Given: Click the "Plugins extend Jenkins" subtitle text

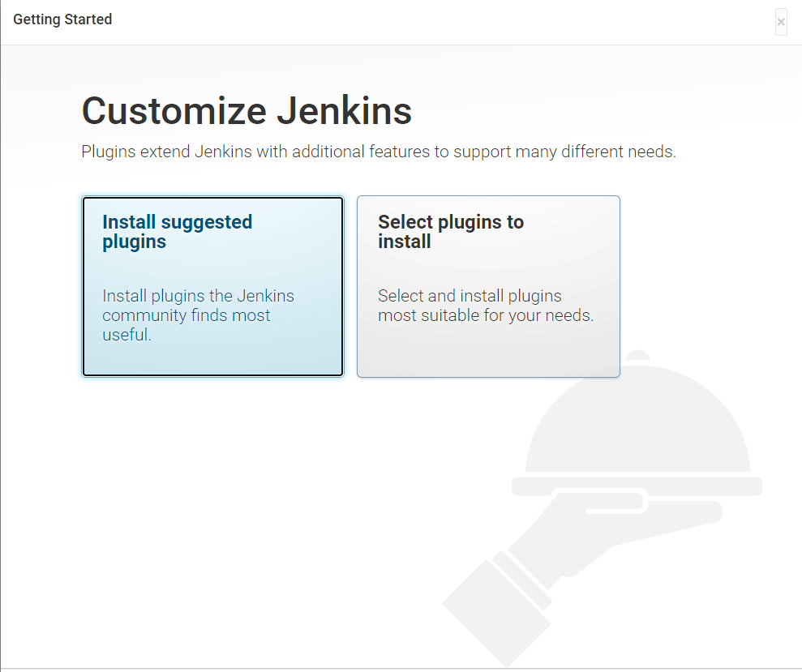Looking at the screenshot, I should 378,152.
